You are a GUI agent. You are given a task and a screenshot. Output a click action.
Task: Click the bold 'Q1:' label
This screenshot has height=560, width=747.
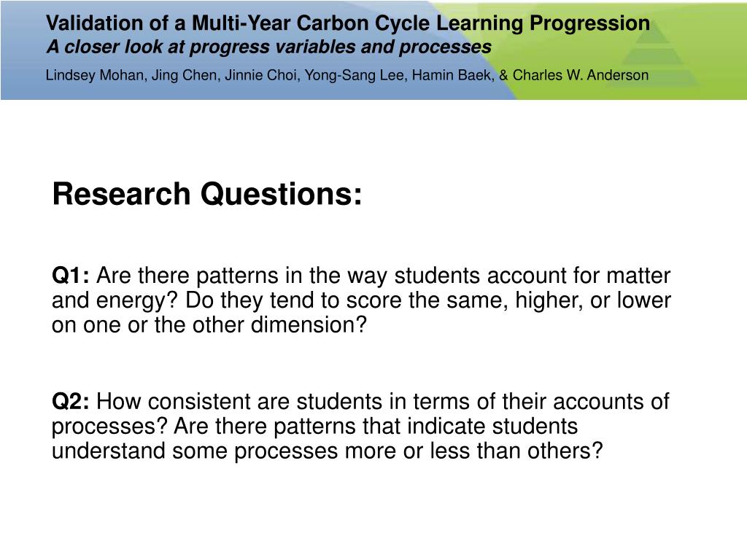pyautogui.click(x=71, y=276)
